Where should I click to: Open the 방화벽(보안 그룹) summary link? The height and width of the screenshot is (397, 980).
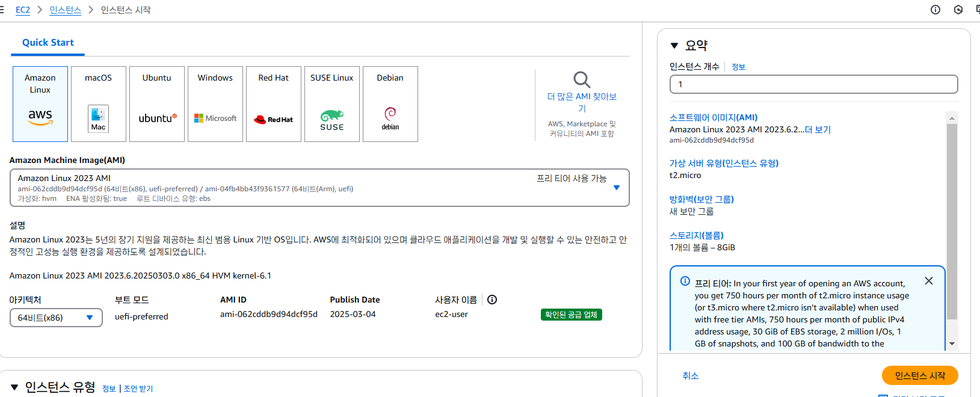[x=701, y=199]
